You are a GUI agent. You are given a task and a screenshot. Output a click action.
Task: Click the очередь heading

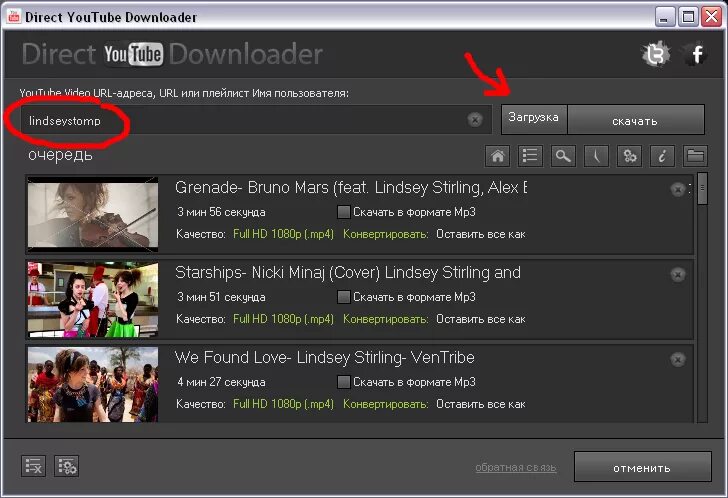60,155
